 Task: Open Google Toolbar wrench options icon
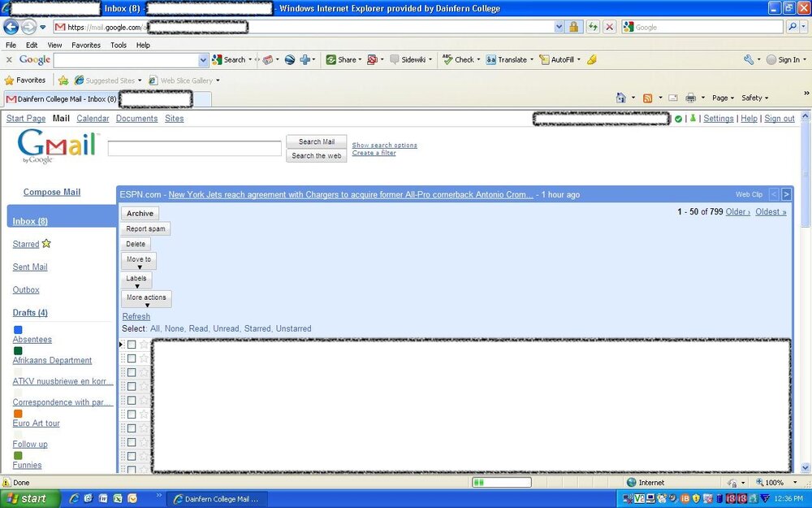749,59
